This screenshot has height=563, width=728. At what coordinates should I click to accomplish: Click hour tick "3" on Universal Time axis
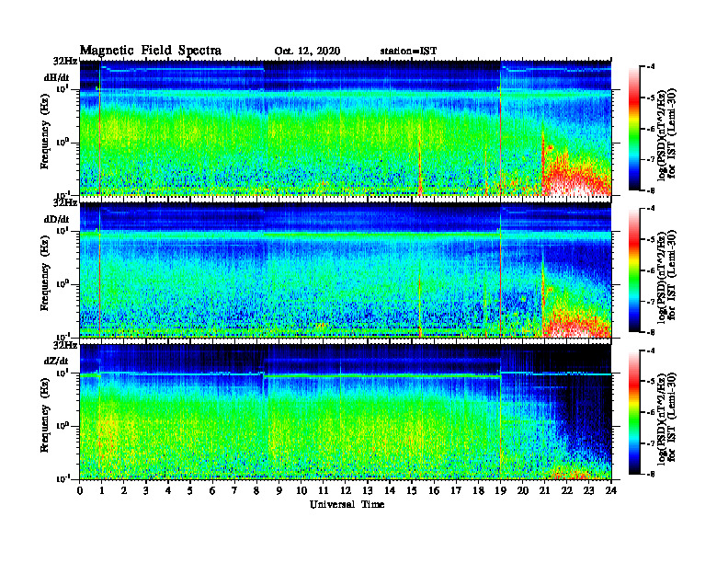(146, 490)
